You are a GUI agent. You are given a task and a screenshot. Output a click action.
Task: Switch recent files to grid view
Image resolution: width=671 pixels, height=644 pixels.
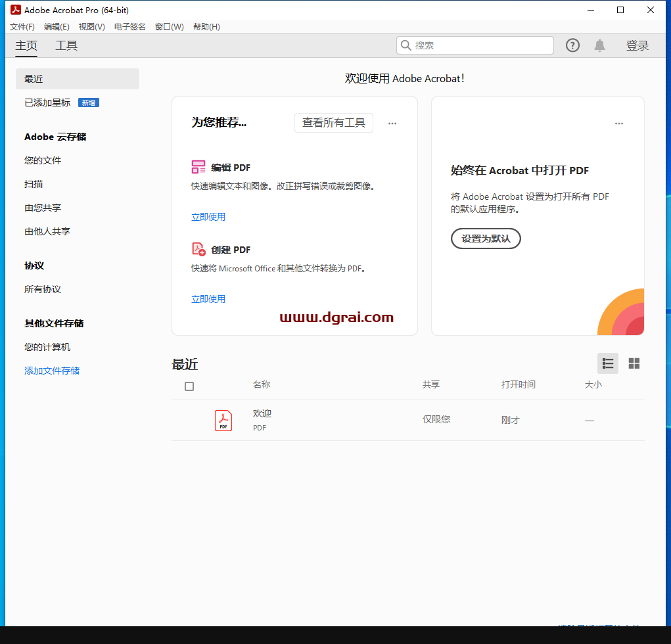coord(634,363)
